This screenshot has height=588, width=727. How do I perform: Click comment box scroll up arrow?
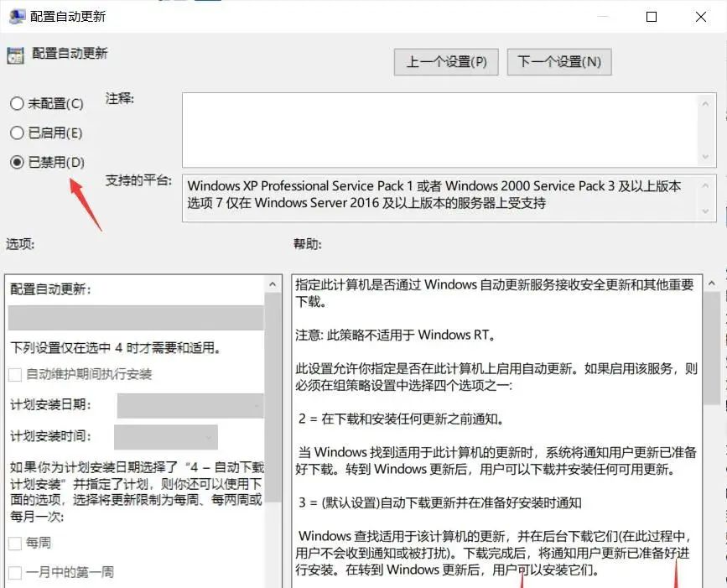705,104
